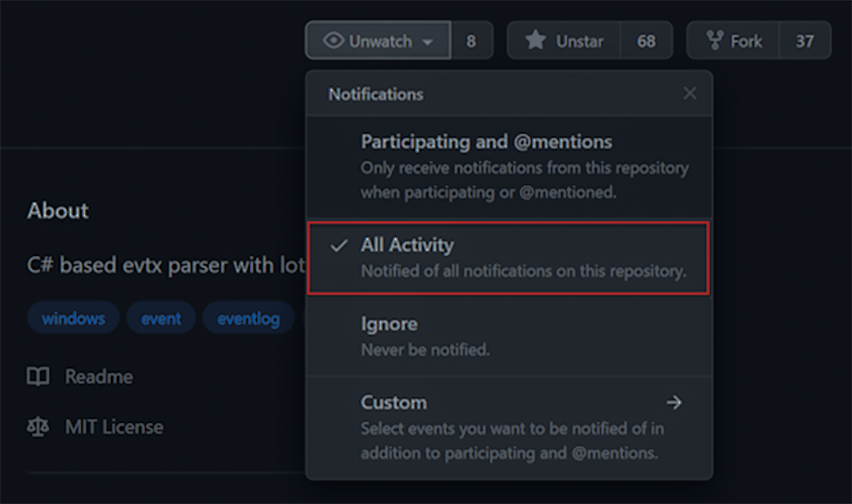Expand the Custom notification events submenu
The width and height of the screenshot is (852, 504).
[x=509, y=427]
